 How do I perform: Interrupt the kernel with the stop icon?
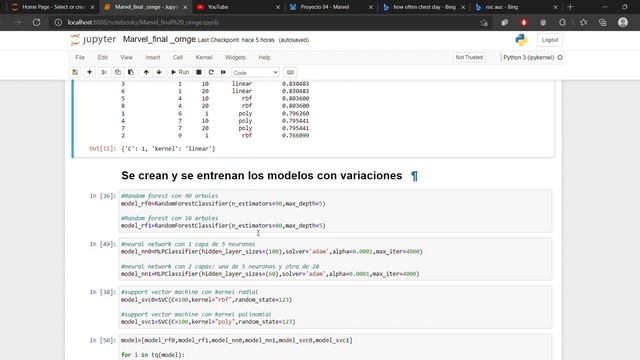click(199, 72)
